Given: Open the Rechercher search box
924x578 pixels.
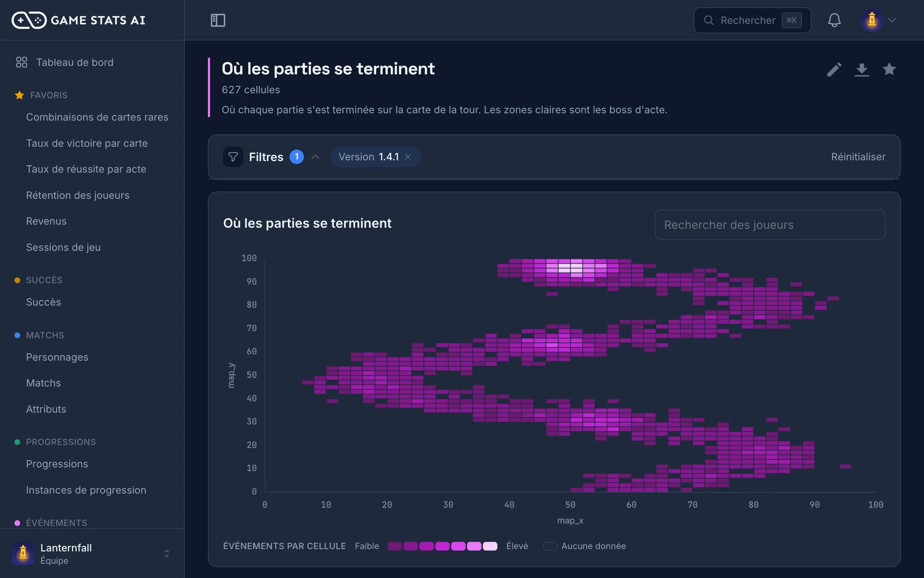Looking at the screenshot, I should (x=752, y=20).
